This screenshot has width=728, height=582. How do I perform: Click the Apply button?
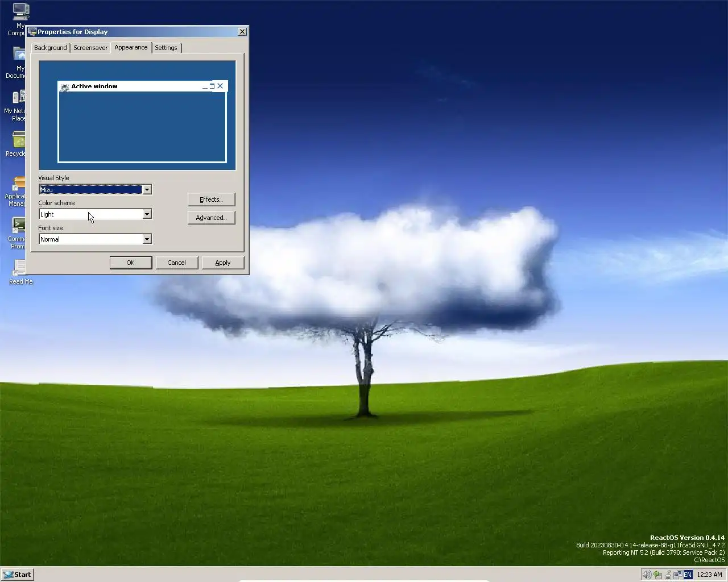[x=223, y=263]
